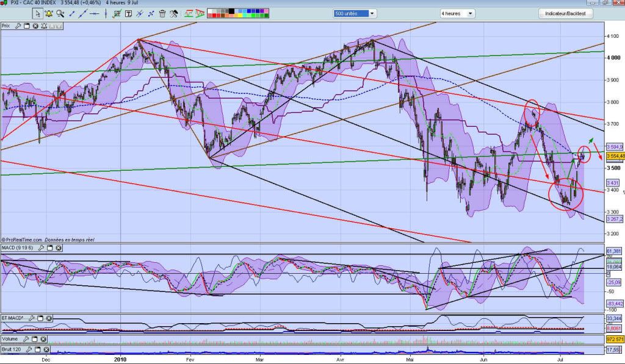Close the MACD indicator panel

[x=58, y=248]
